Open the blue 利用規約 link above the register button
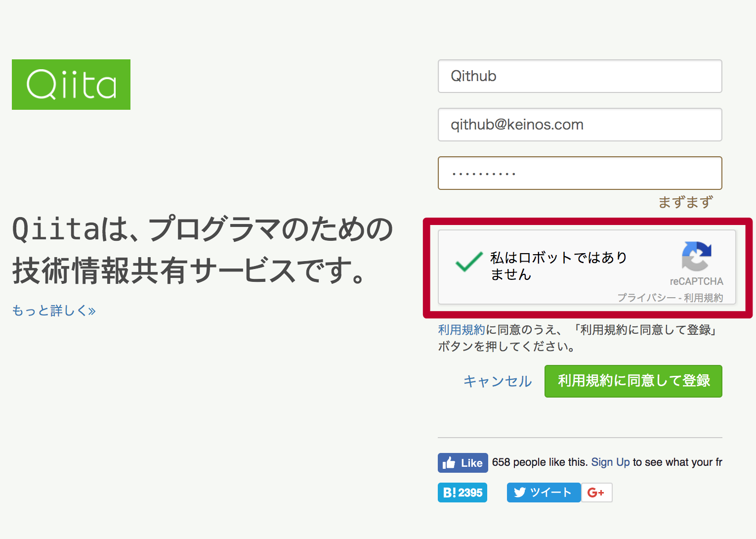Image resolution: width=756 pixels, height=539 pixels. point(462,330)
